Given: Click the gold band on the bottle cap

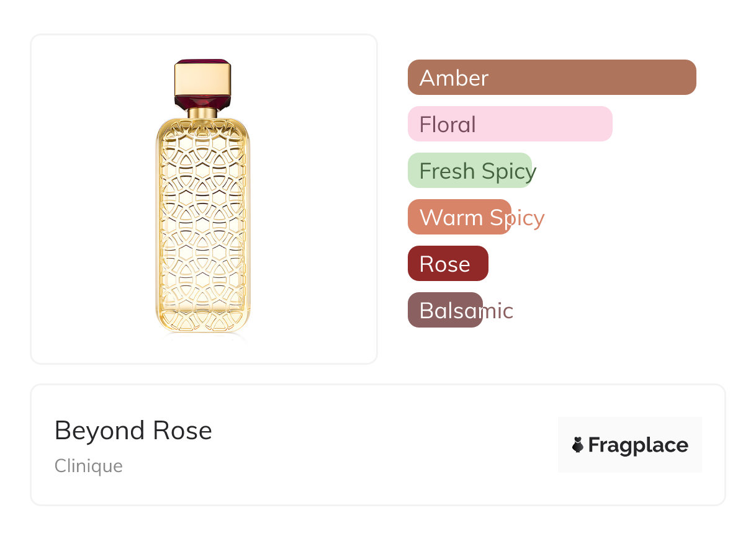Looking at the screenshot, I should (202, 79).
